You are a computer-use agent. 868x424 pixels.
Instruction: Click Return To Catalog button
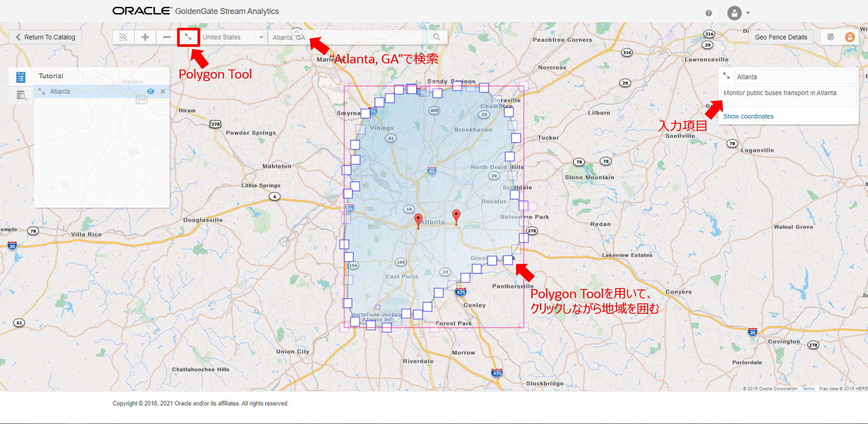coord(46,37)
